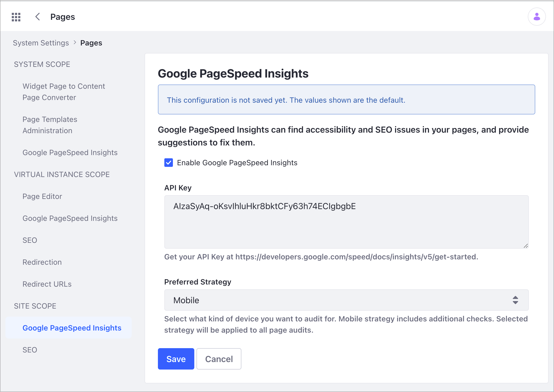The image size is (554, 392).
Task: Untick Enable Google PageSpeed Insights checkbox
Action: point(169,163)
